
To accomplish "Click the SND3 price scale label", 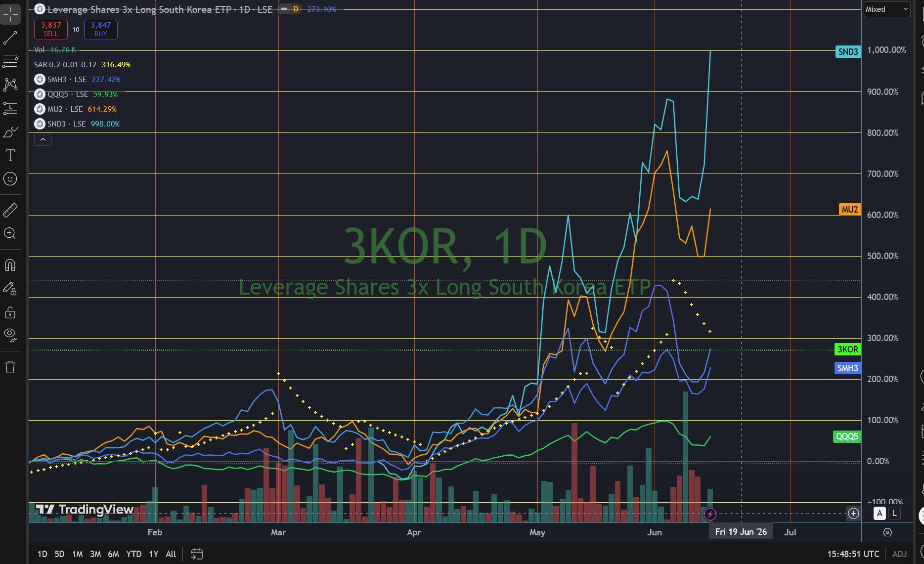I will coord(848,52).
